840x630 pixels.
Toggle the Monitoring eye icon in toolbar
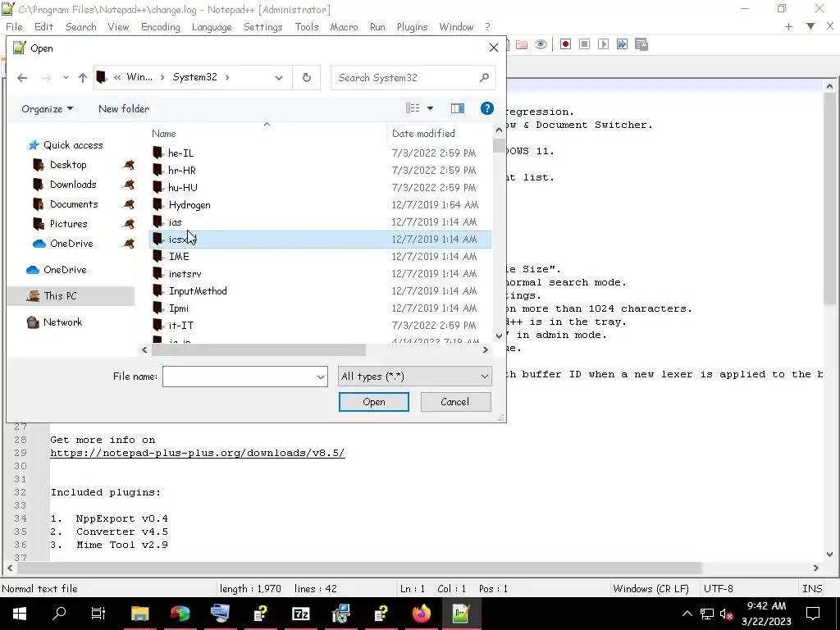pyautogui.click(x=541, y=44)
